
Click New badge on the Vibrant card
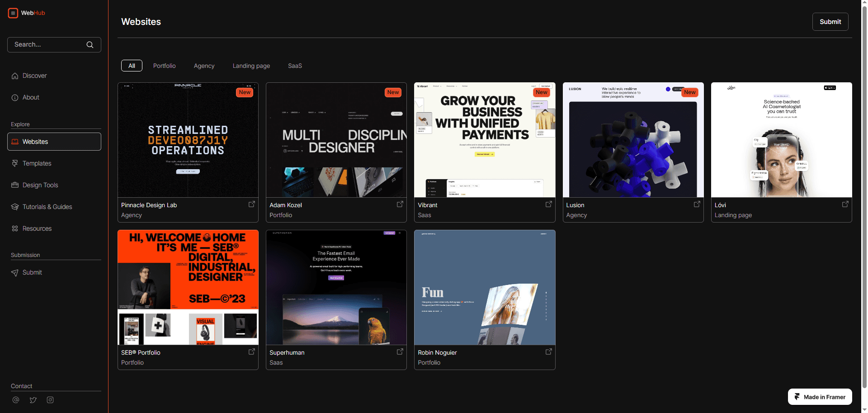coord(541,92)
